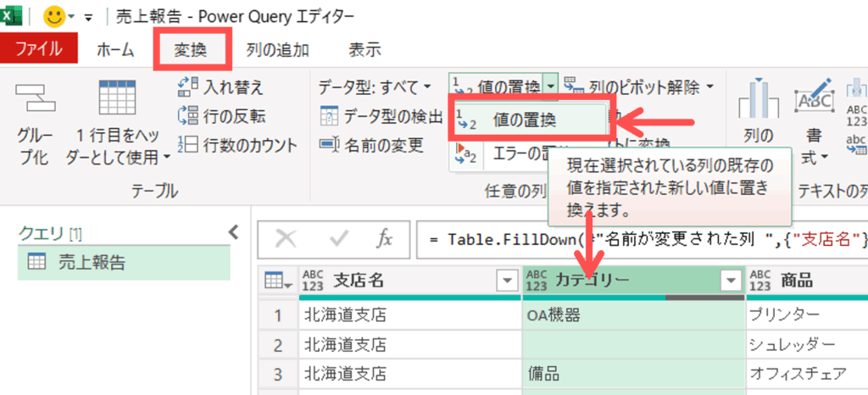The width and height of the screenshot is (868, 395).
Task: Collapse the Queries pane with chevron
Action: coord(234,231)
